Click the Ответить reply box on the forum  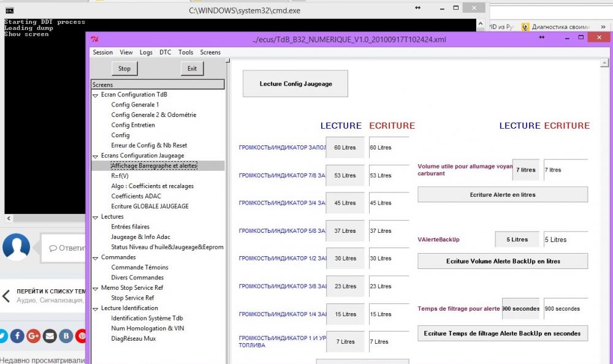point(63,248)
